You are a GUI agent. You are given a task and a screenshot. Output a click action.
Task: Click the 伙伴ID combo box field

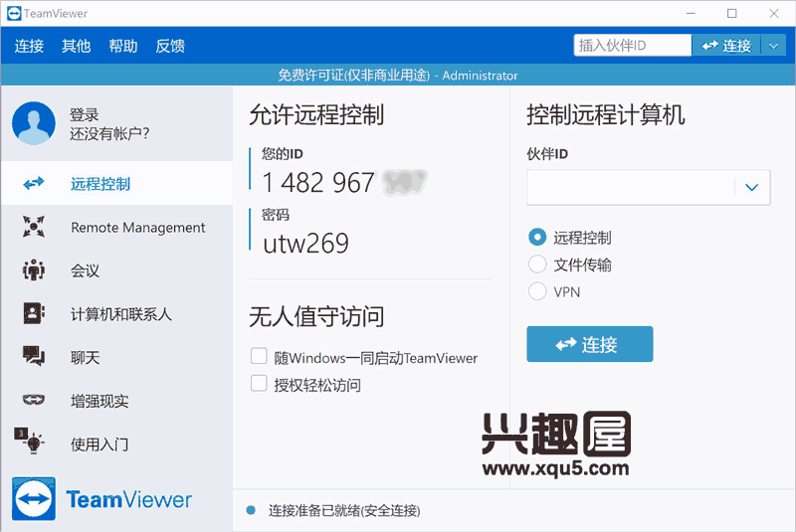pos(649,187)
